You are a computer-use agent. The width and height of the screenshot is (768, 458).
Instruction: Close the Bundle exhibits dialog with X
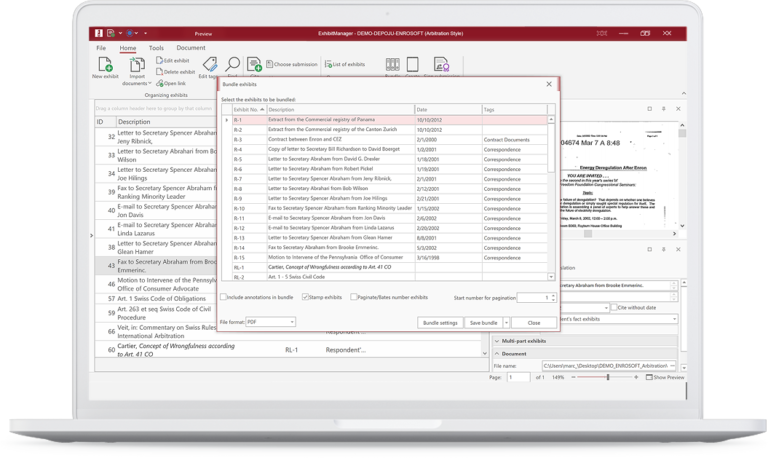point(549,84)
